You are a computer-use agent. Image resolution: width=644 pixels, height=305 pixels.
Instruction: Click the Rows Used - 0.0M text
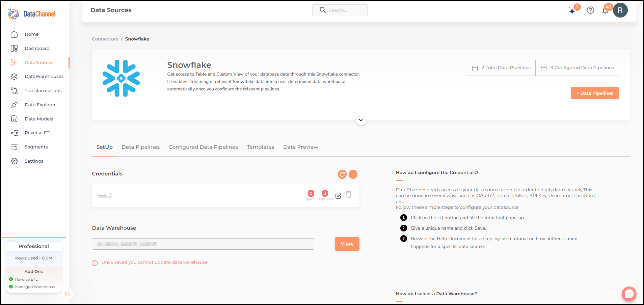click(34, 258)
